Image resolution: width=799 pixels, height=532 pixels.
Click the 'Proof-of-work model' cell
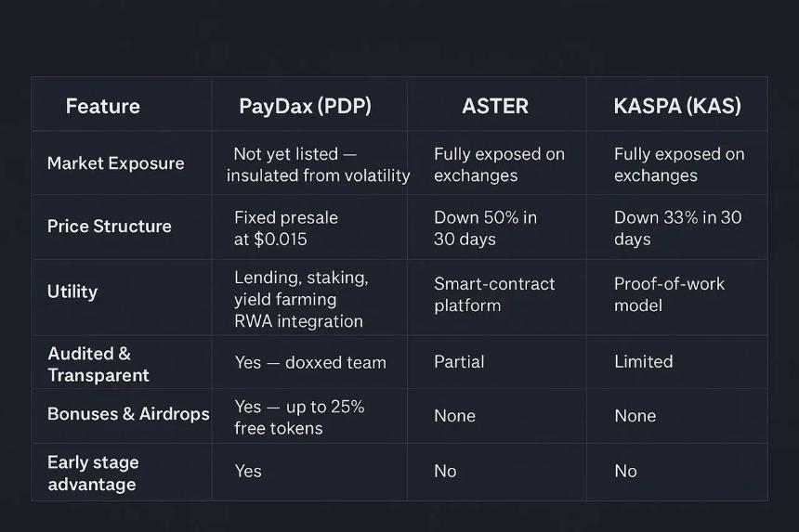pos(669,293)
